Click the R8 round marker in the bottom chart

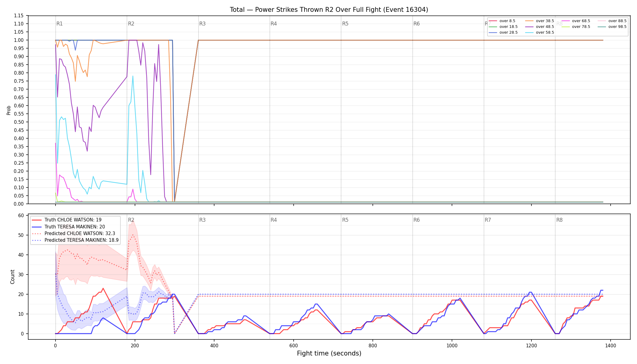[559, 220]
